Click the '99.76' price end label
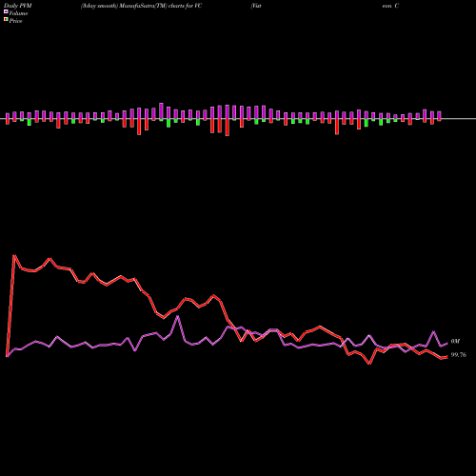Screen dimensions: 476x476 (459, 355)
